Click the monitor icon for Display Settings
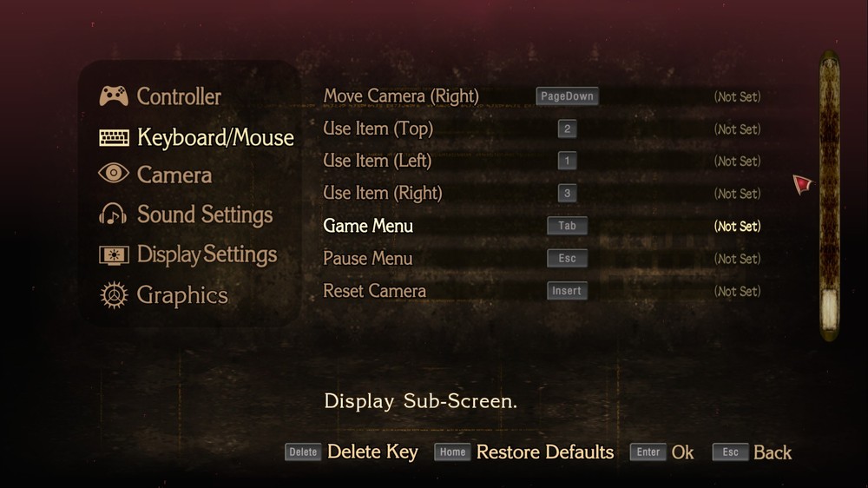This screenshot has width=868, height=488. [x=114, y=255]
